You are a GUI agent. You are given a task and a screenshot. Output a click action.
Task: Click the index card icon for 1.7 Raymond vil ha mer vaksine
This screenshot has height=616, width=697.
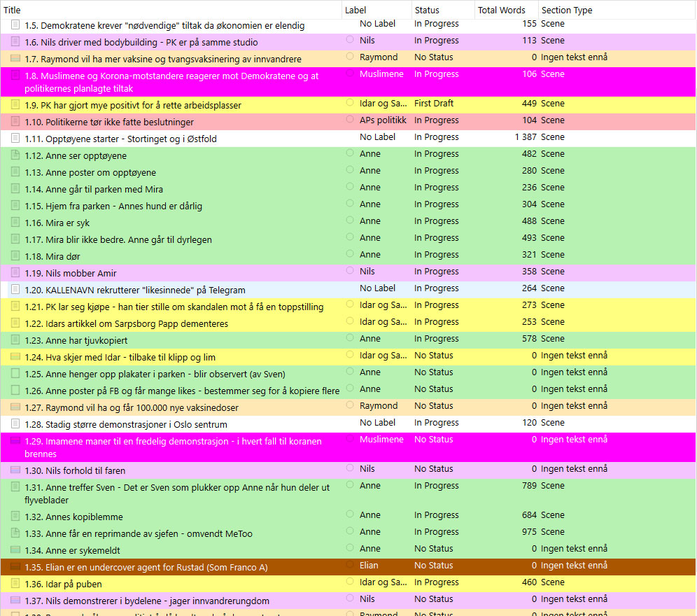tap(15, 58)
